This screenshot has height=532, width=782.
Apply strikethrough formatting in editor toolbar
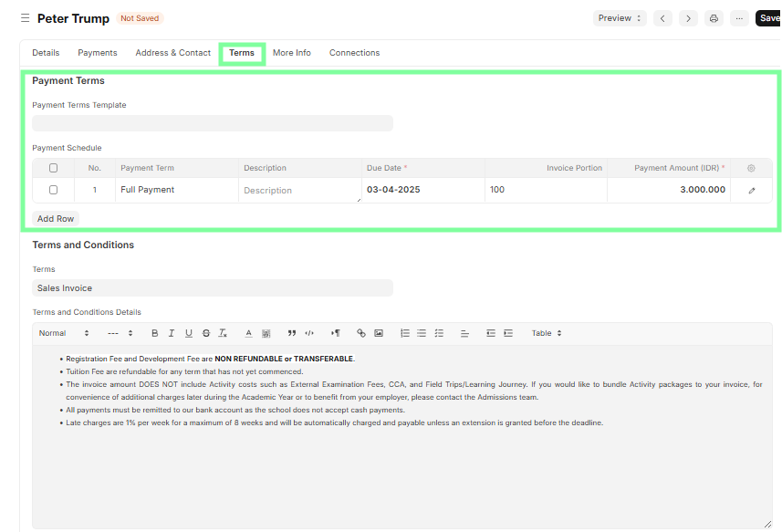tap(206, 333)
